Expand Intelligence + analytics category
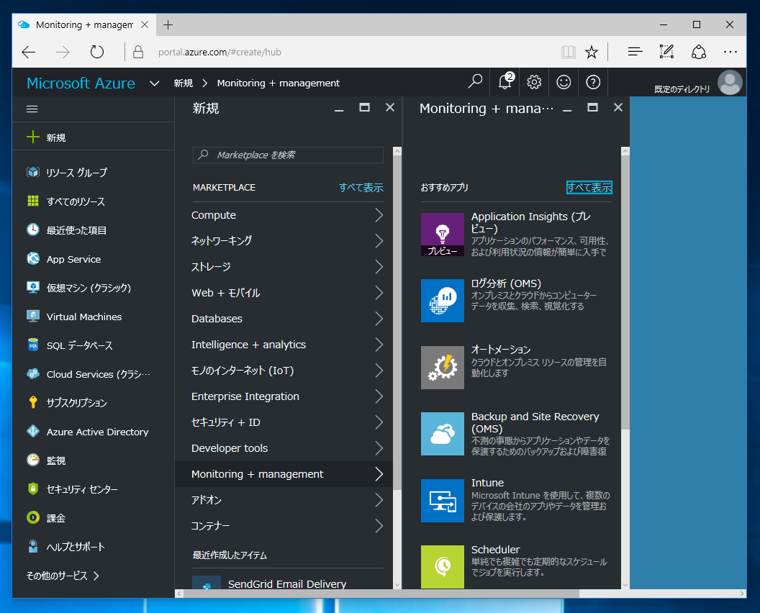Image resolution: width=760 pixels, height=613 pixels. pyautogui.click(x=287, y=345)
